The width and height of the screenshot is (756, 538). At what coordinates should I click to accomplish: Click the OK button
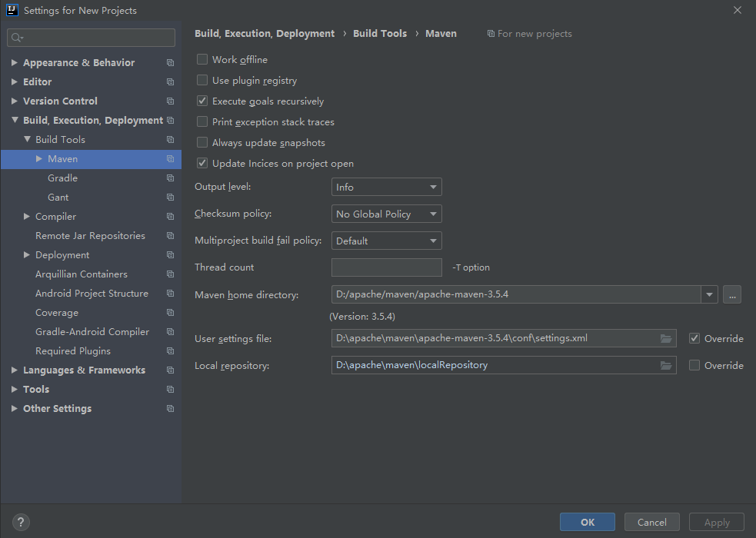point(587,522)
